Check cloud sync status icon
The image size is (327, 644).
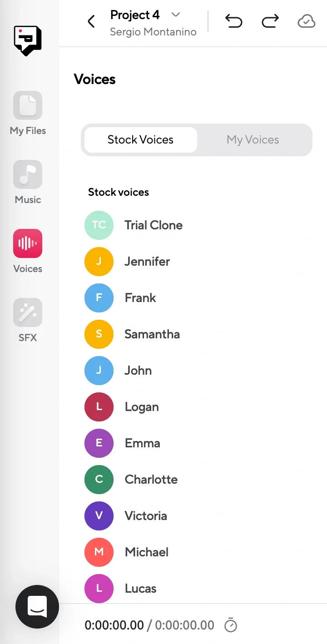tap(306, 21)
